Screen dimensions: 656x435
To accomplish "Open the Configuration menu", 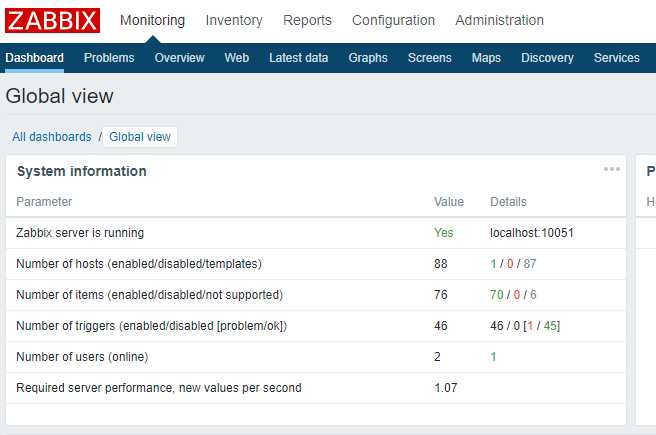I will pyautogui.click(x=393, y=20).
